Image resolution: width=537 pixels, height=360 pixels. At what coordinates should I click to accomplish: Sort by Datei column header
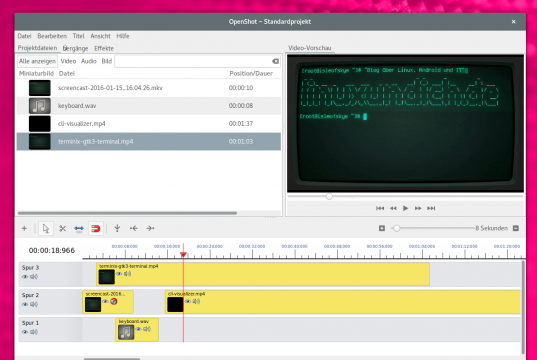pyautogui.click(x=142, y=73)
